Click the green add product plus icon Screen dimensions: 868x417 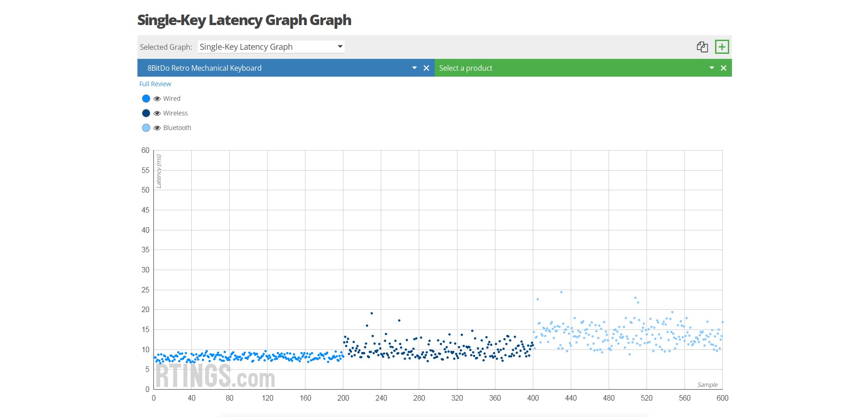click(722, 47)
